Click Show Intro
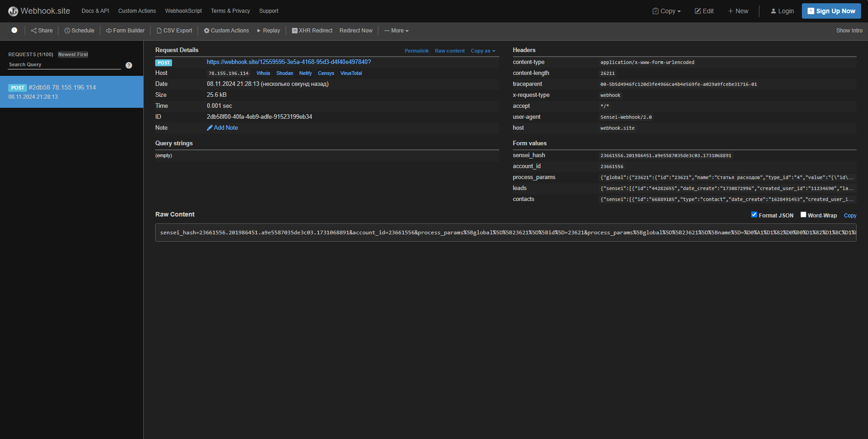Screen dimensions: 868x439 849,31
